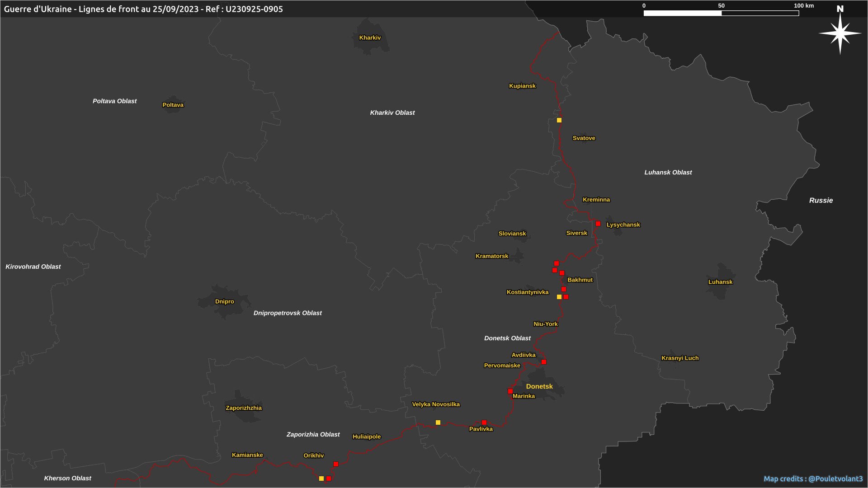The height and width of the screenshot is (488, 868).
Task: Click the Kharkiv city label
Action: pyautogui.click(x=370, y=38)
